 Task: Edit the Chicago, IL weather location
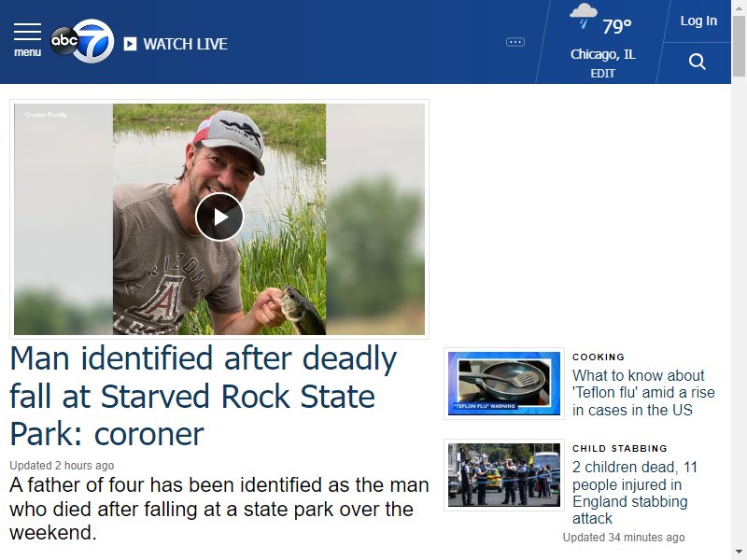pyautogui.click(x=602, y=74)
